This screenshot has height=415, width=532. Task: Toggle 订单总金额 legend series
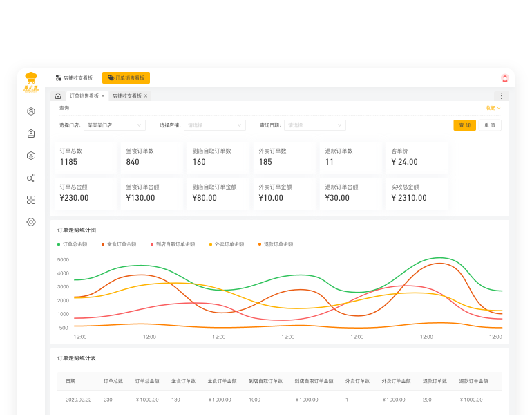(x=72, y=244)
